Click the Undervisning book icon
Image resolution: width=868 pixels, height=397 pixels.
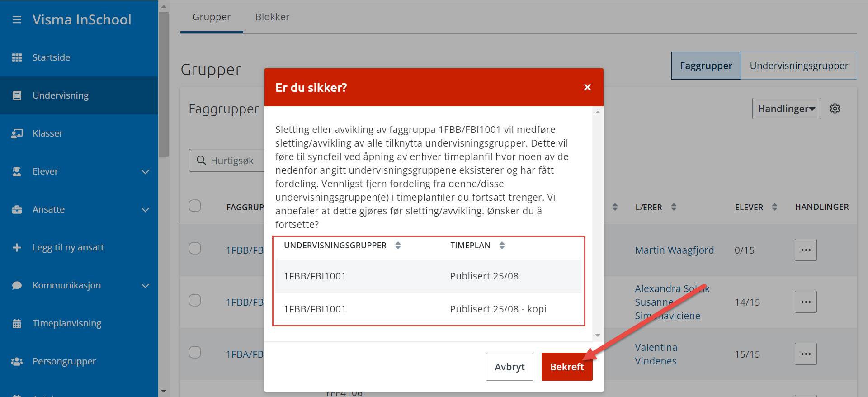tap(17, 95)
